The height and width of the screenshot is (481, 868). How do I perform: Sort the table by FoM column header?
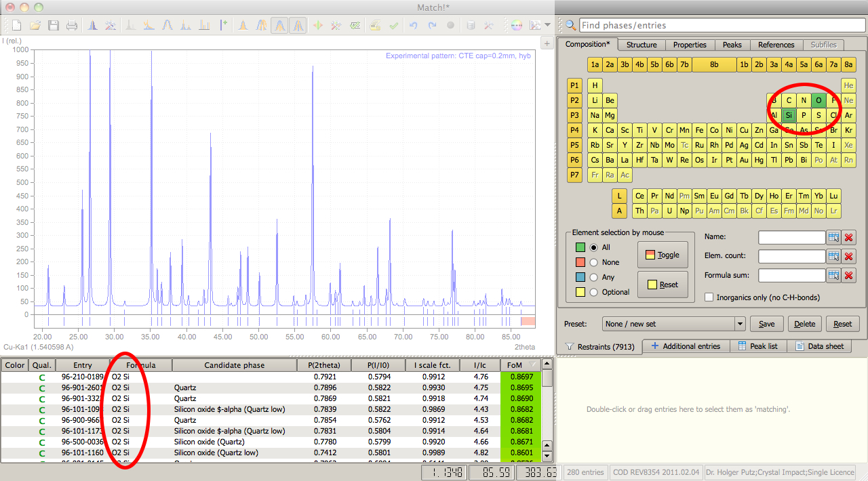point(515,365)
